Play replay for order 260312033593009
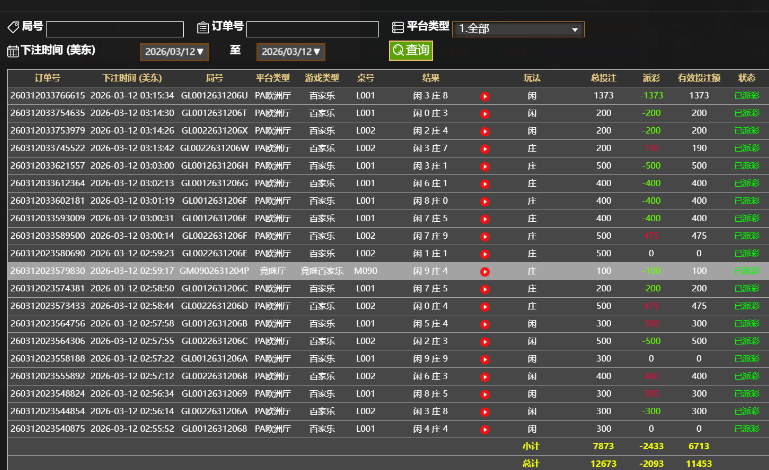This screenshot has height=470, width=769. pos(485,219)
